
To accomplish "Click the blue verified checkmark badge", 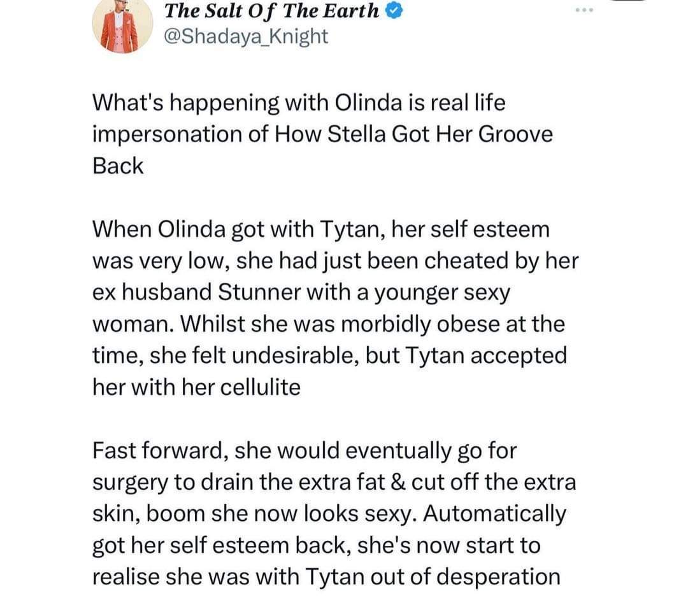I will pos(394,11).
